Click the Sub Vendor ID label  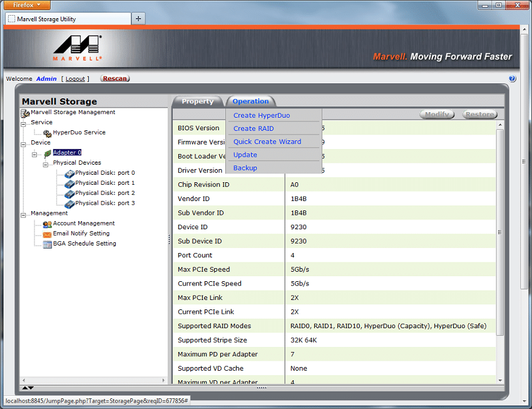coord(200,213)
